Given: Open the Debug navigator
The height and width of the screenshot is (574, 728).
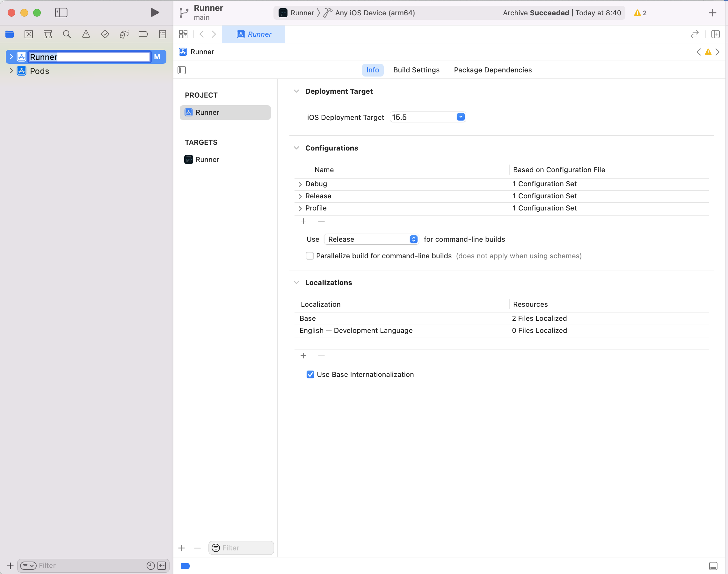Looking at the screenshot, I should coord(124,34).
